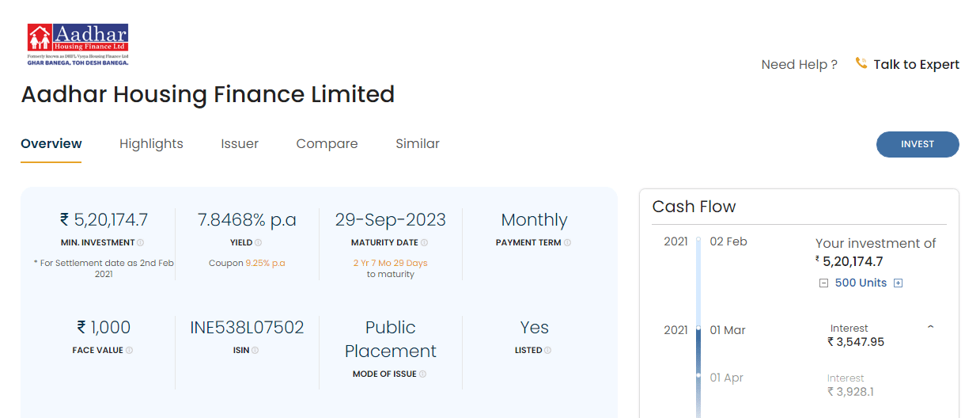Collapse the 01 Mar interest entry chevron
Screen dimensions: 980x418
coord(930,326)
